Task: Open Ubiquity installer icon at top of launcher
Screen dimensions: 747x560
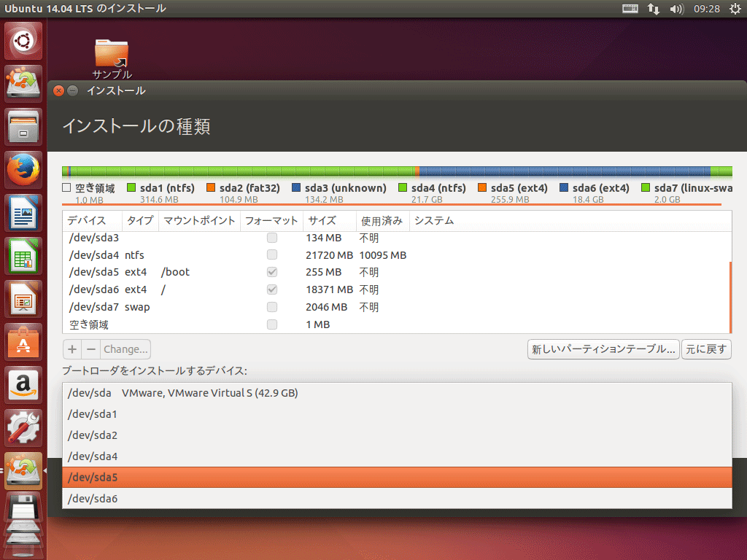Action: tap(23, 83)
